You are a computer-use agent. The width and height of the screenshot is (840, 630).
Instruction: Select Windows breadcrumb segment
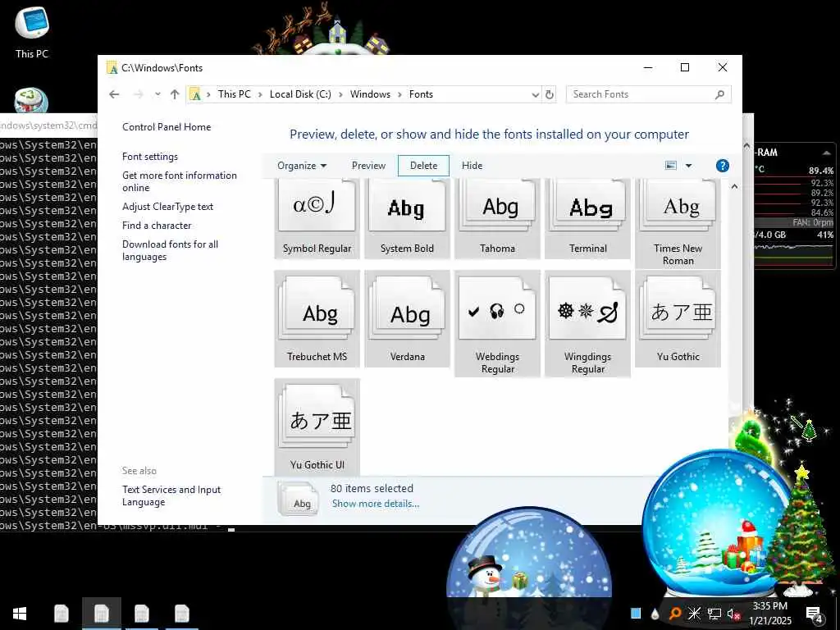tap(370, 94)
